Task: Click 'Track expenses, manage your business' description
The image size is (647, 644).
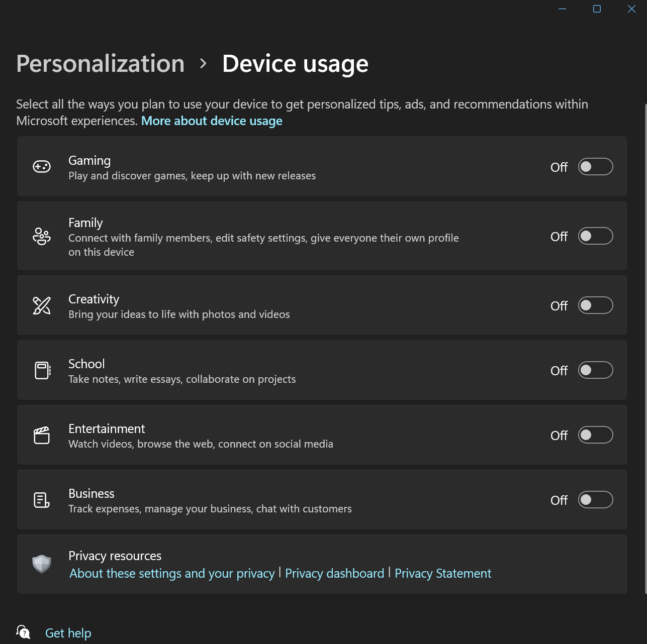Action: 210,509
